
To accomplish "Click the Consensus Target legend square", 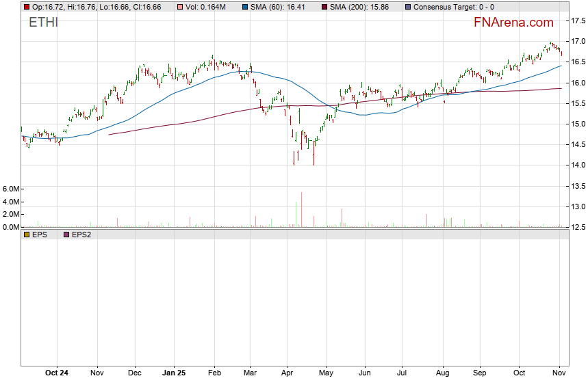I will (x=409, y=7).
